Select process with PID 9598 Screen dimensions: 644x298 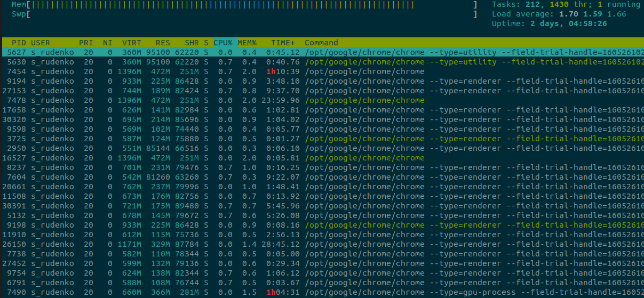322,129
